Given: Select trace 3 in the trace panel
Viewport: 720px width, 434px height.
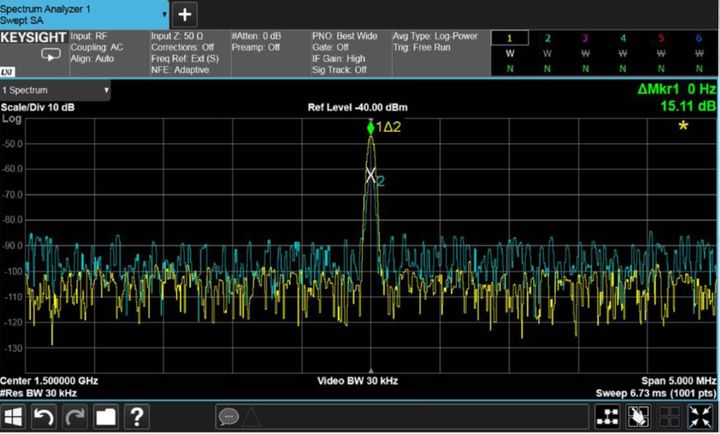Looking at the screenshot, I should 585,52.
